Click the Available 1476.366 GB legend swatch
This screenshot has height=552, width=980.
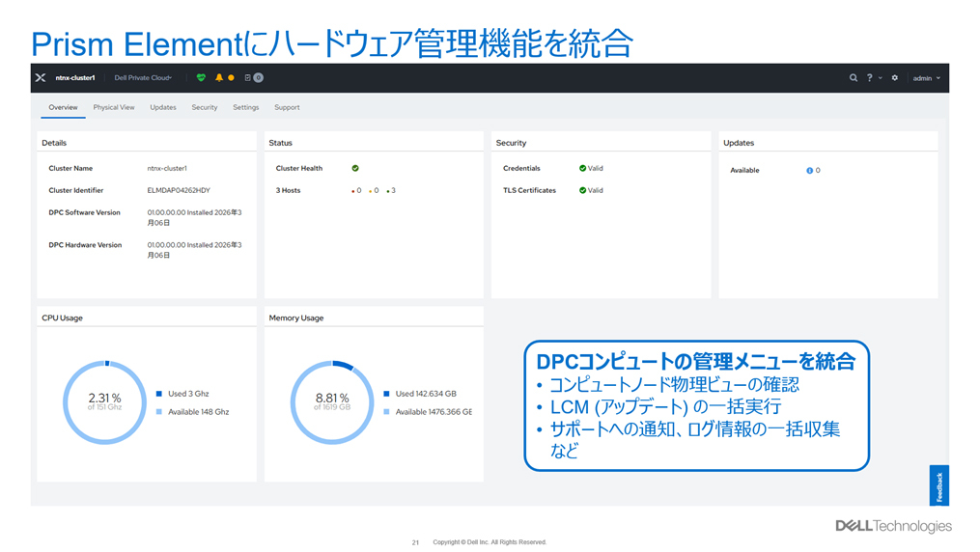click(x=386, y=411)
